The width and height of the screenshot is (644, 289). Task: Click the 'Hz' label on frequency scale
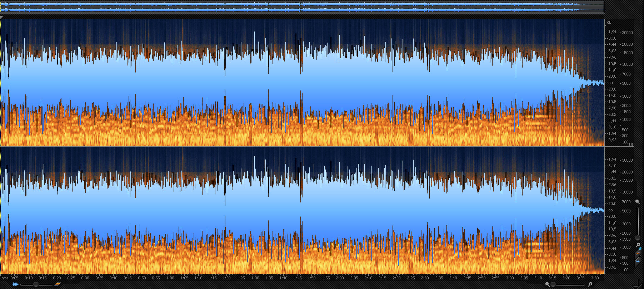(631, 144)
